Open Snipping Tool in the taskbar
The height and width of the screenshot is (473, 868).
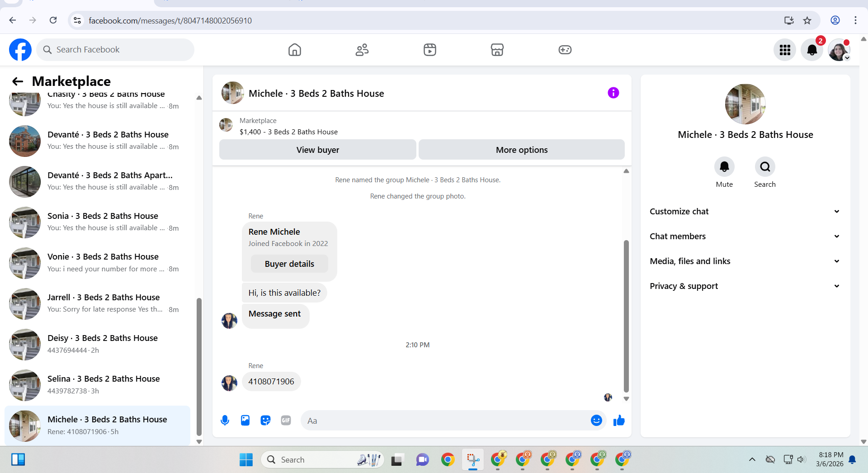point(473,459)
